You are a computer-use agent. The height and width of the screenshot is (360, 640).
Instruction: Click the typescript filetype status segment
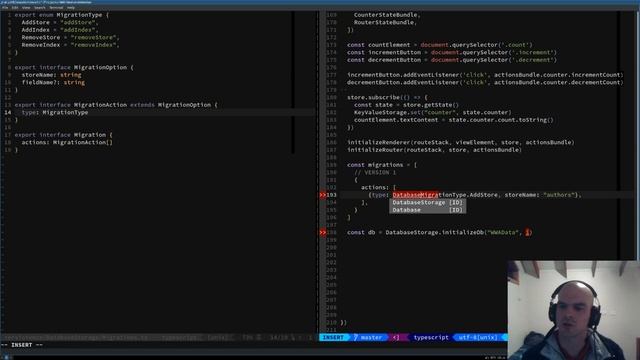click(x=431, y=338)
